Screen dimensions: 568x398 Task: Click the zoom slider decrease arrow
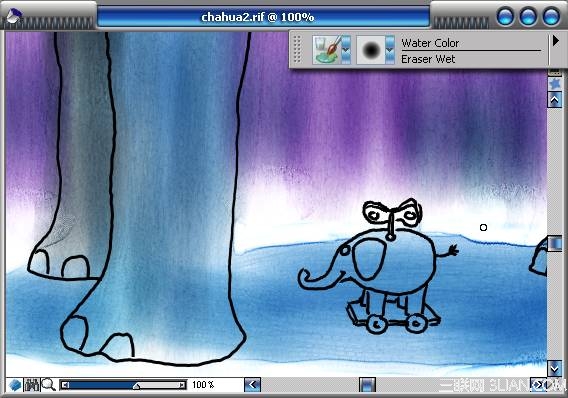coord(64,385)
